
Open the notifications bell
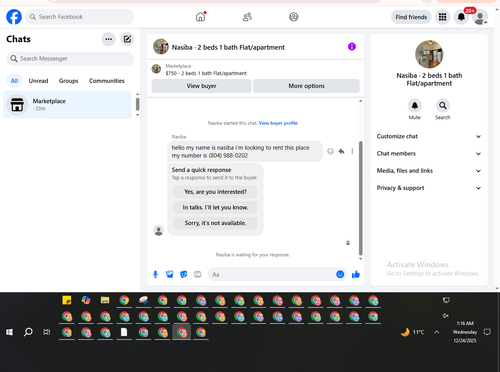point(461,17)
